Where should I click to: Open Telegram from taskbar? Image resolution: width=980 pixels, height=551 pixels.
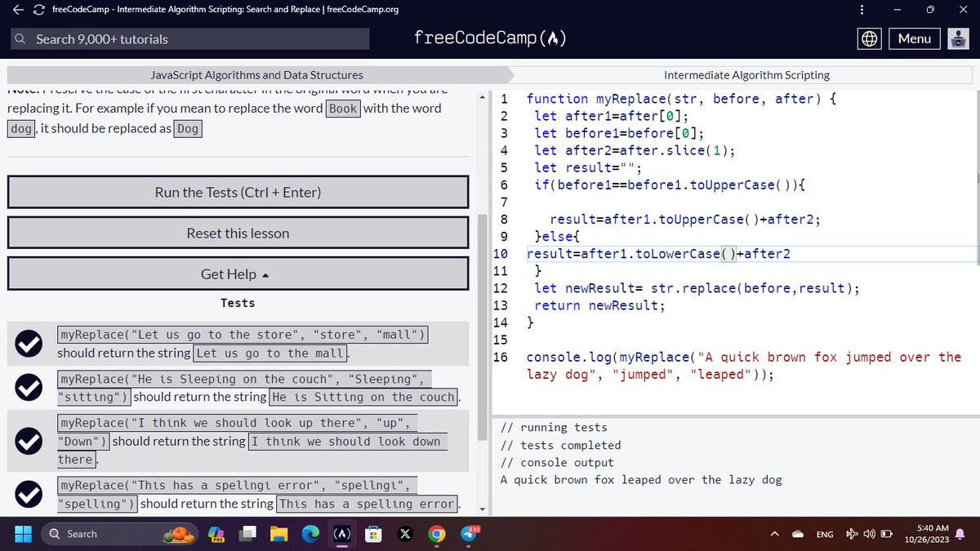coord(469,535)
